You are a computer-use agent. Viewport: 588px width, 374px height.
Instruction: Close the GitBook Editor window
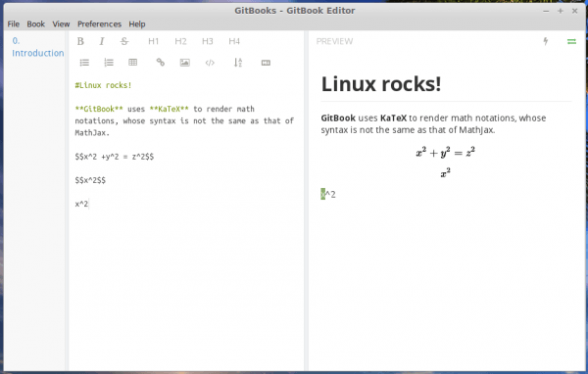point(574,11)
